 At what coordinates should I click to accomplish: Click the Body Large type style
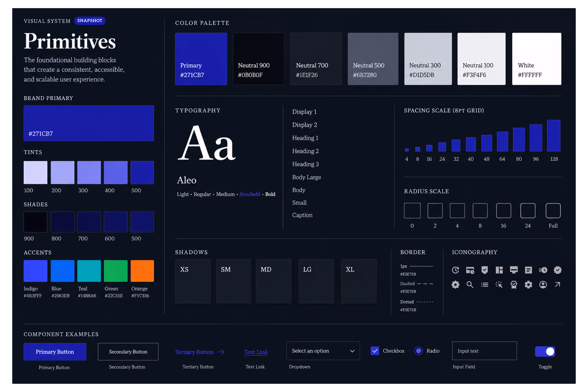[307, 177]
